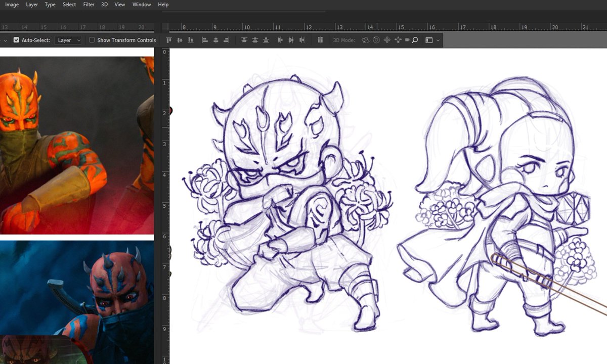Image resolution: width=607 pixels, height=364 pixels.
Task: Click Distribute bottom edges icon
Action: [x=266, y=40]
